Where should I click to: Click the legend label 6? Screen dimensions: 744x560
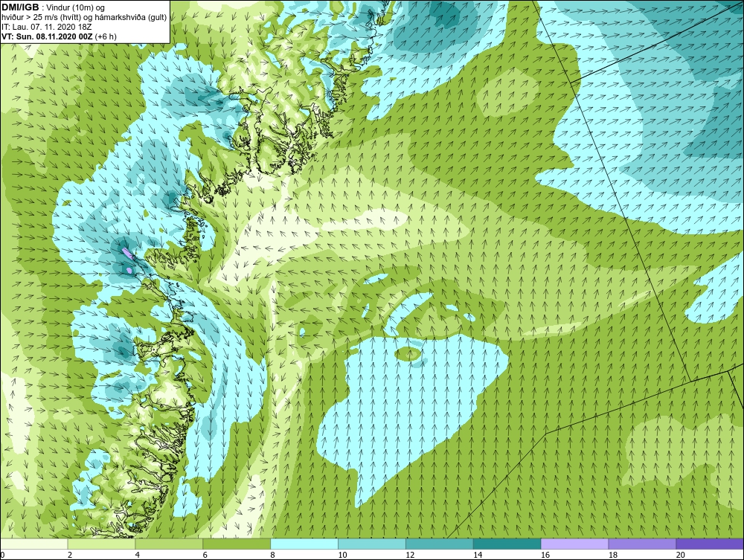pos(205,555)
